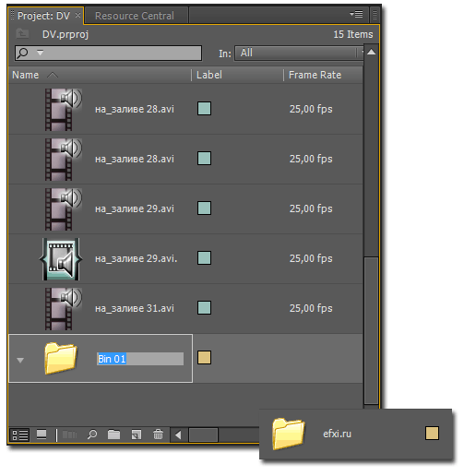Viewport: 464px width, 476px height.
Task: Click the label swatch of first на_заливе 28.avi
Action: (204, 109)
